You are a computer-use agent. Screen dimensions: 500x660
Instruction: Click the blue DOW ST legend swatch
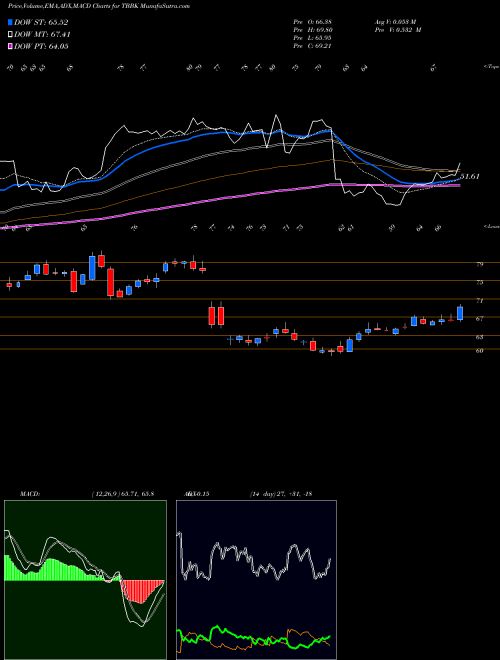pyautogui.click(x=10, y=23)
